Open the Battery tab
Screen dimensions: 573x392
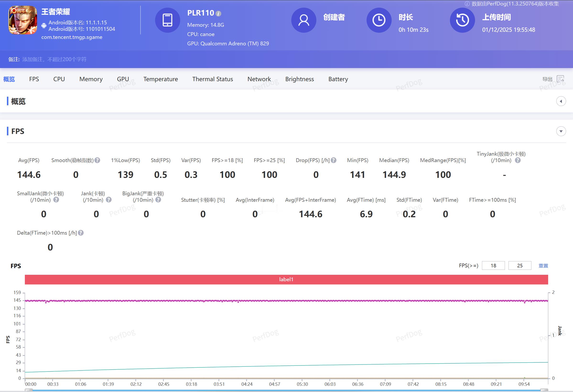point(338,79)
